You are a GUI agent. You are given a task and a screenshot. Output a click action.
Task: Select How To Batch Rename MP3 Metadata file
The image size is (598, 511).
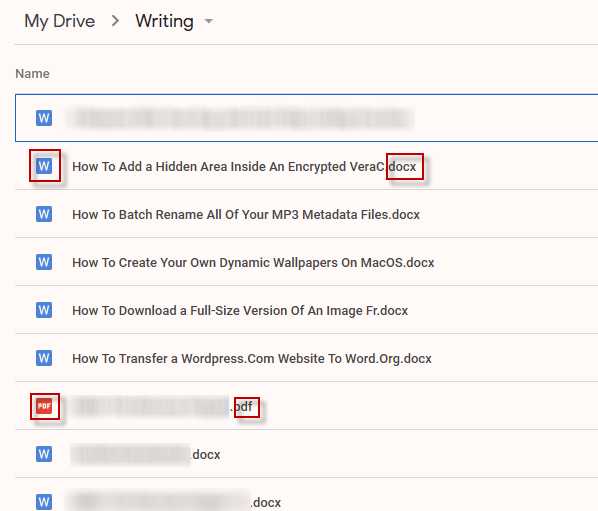click(246, 215)
